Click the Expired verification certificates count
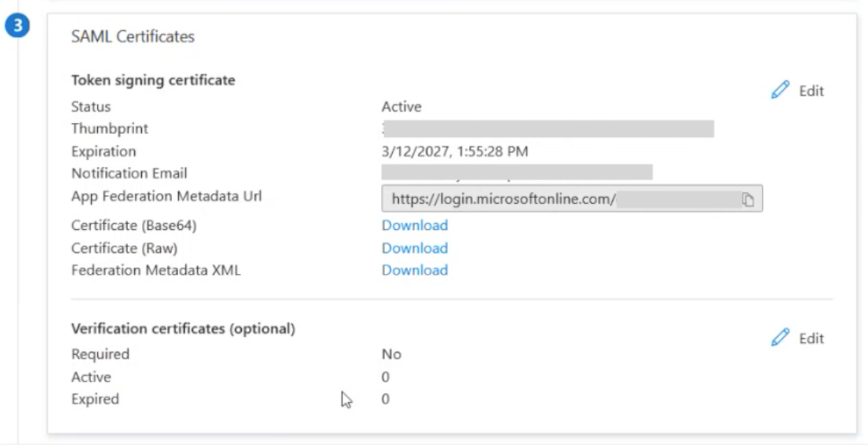This screenshot has width=868, height=445. coord(386,400)
